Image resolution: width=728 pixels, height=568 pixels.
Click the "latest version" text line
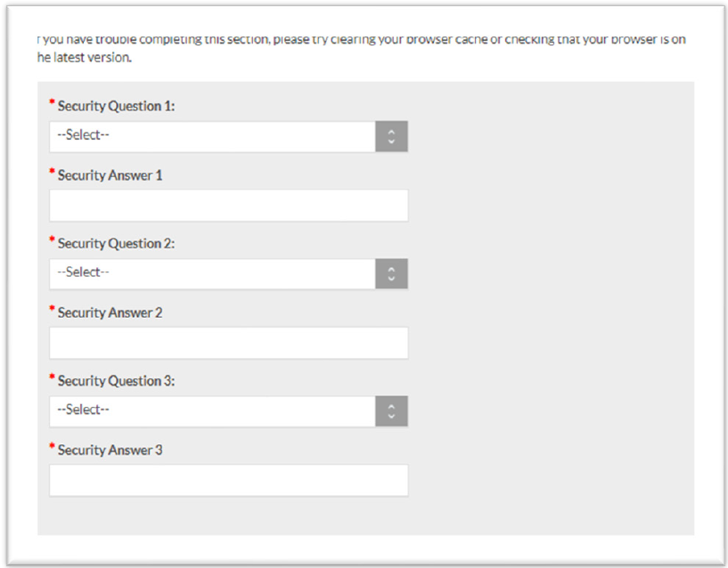(x=85, y=58)
